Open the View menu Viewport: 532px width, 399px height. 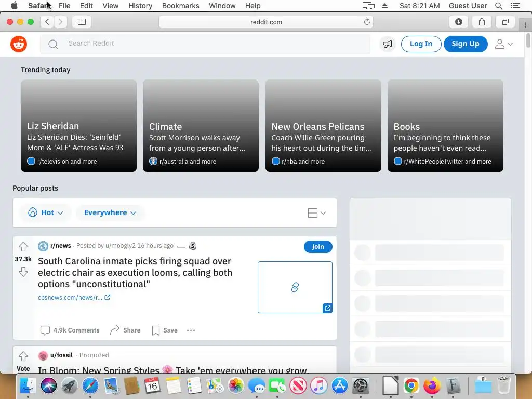tap(111, 6)
